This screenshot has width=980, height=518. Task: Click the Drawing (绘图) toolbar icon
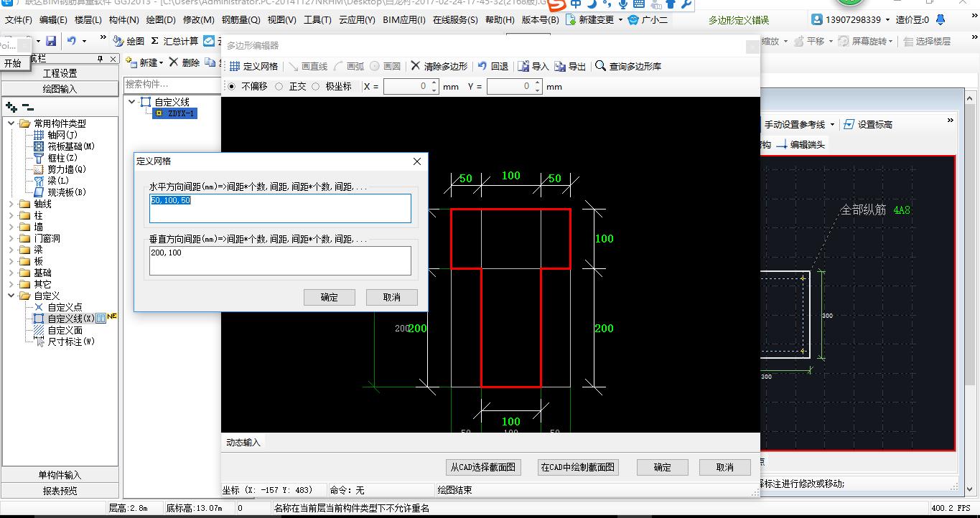[118, 42]
